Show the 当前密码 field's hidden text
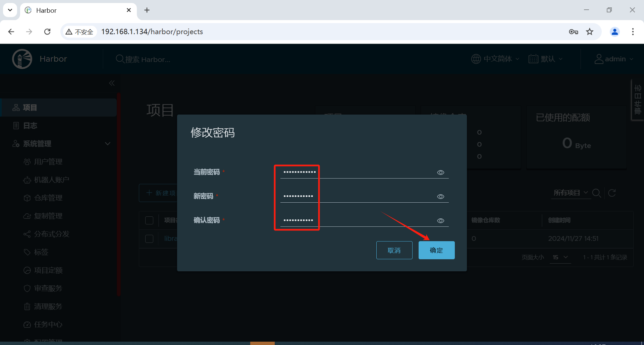644x345 pixels. point(441,172)
